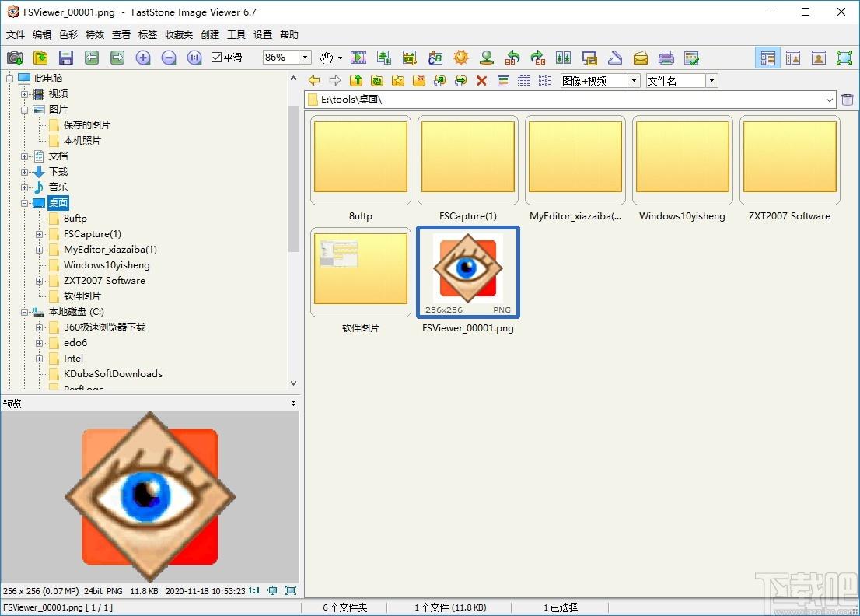
Task: Click the create new folder icon
Action: coord(419,81)
